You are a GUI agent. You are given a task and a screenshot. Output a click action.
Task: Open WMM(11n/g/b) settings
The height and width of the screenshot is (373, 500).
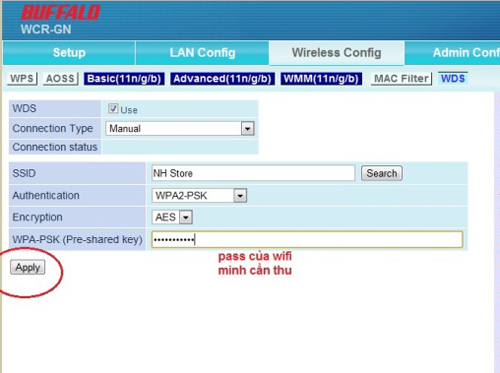(x=321, y=79)
